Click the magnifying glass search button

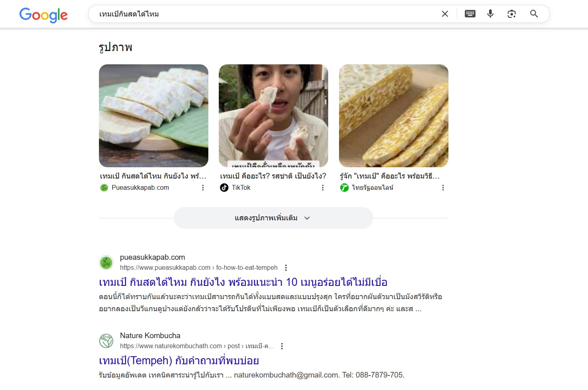coord(534,14)
